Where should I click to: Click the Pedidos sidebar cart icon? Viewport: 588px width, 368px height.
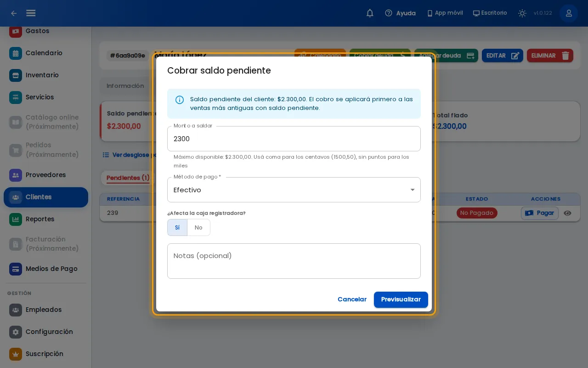(x=16, y=150)
